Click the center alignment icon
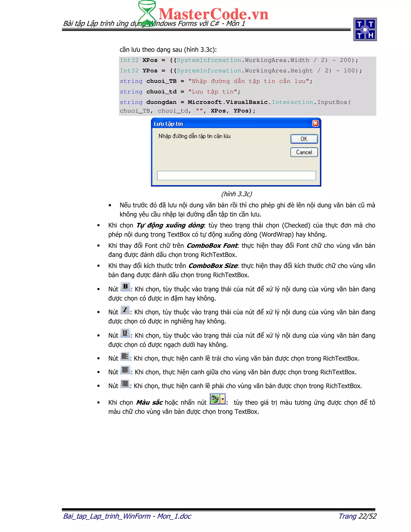This screenshot has height=532, width=411. pos(125,370)
